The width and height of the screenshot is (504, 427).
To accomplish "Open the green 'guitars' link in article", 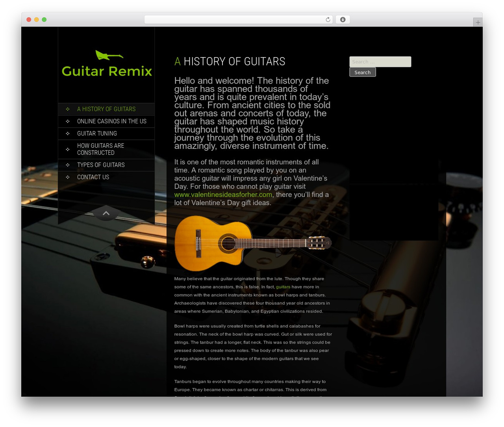I will [283, 287].
